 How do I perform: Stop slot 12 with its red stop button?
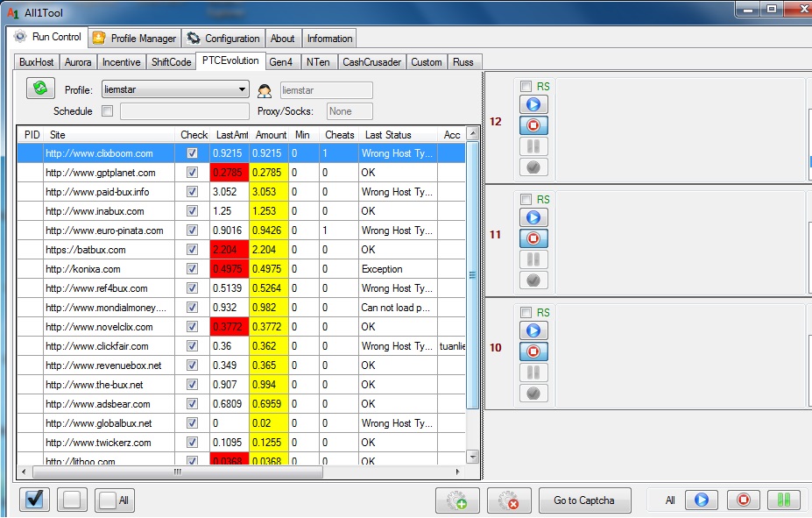533,125
